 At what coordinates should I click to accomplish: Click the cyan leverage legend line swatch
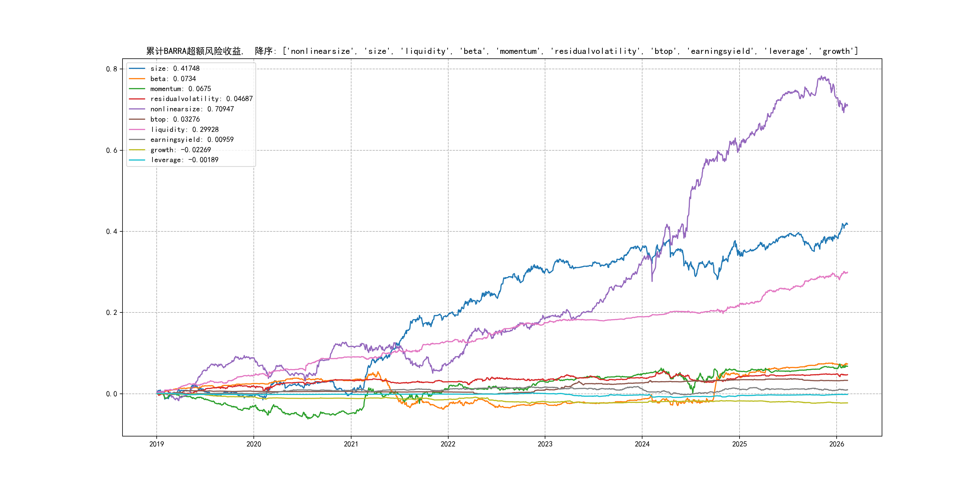pos(137,160)
